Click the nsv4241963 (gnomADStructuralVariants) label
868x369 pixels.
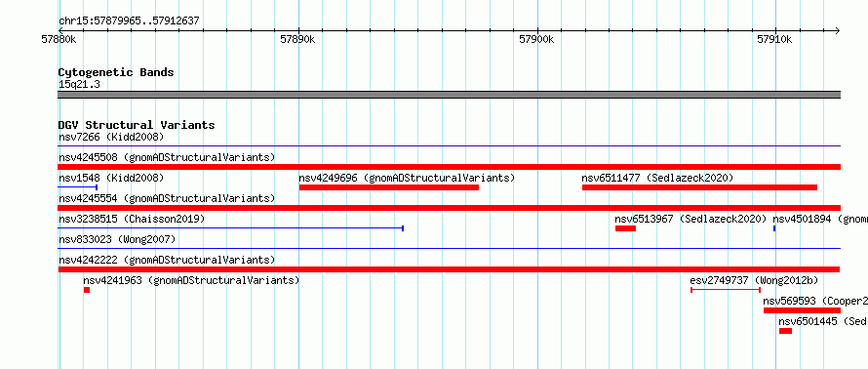(x=191, y=280)
